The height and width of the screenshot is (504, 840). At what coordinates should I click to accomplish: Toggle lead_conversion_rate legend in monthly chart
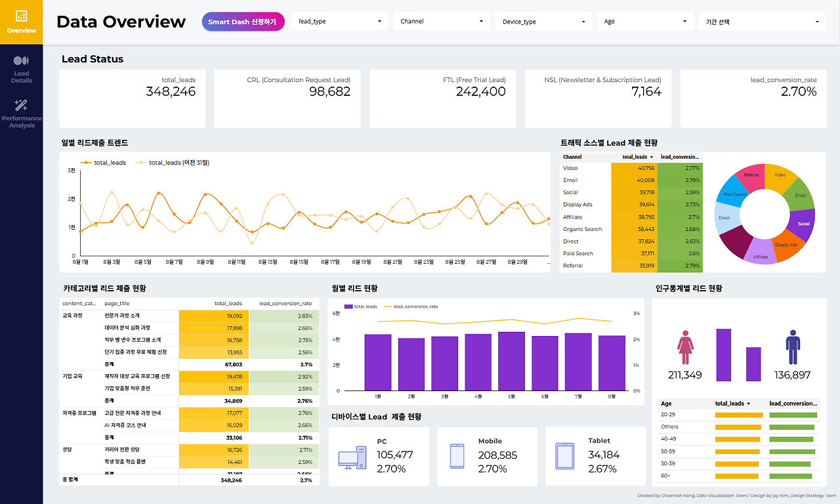411,306
